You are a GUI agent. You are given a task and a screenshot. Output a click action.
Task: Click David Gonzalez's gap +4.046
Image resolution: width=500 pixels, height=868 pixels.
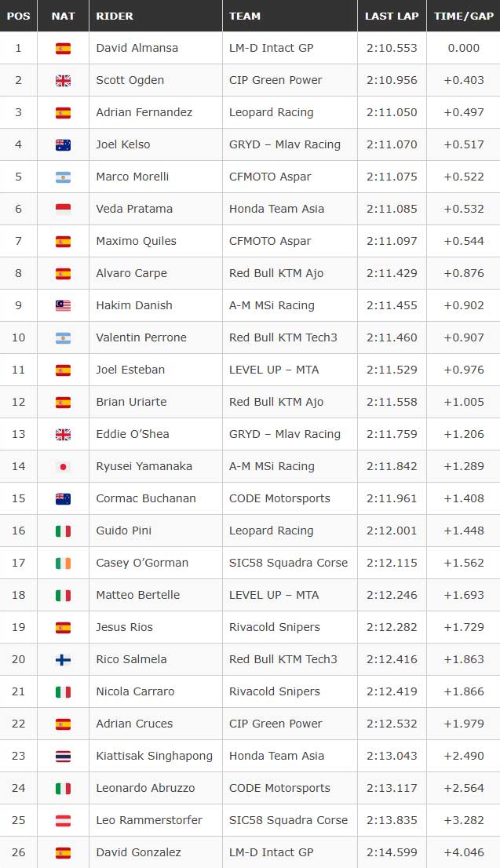tap(463, 852)
